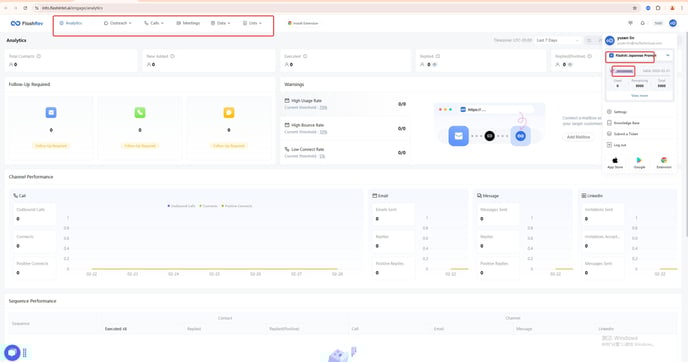
Task: Click the Replied(Positive) column header in sequence table
Action: [x=284, y=329]
